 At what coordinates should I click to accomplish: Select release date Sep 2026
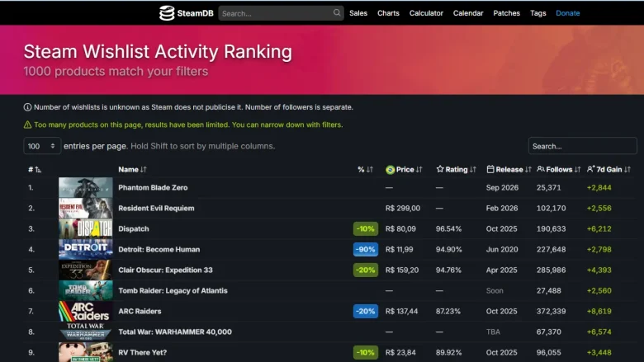pyautogui.click(x=502, y=187)
